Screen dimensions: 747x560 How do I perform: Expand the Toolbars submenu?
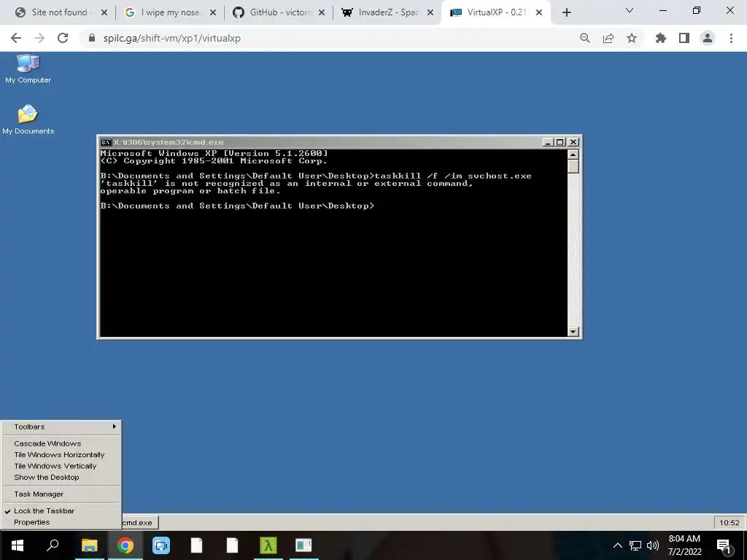61,427
